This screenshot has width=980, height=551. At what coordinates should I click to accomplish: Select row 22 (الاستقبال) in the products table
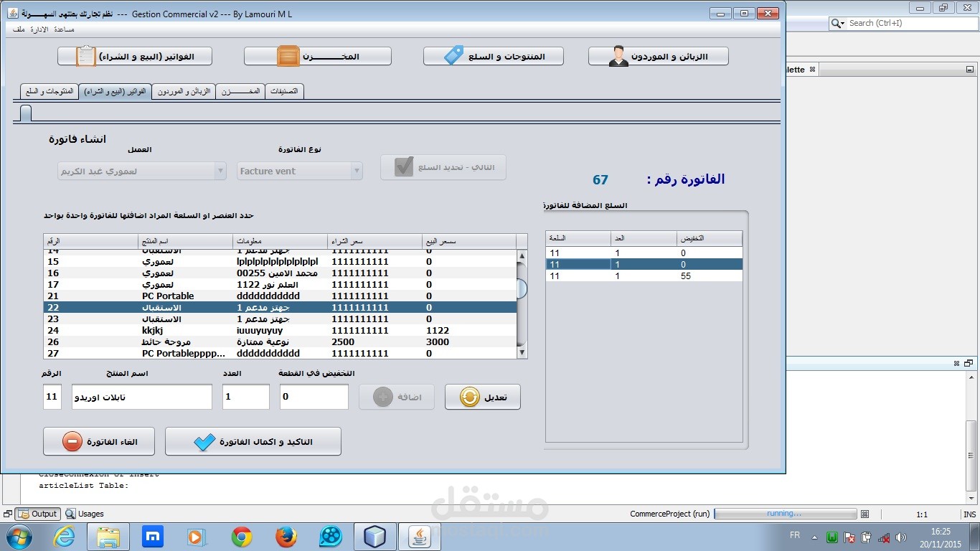[215, 307]
